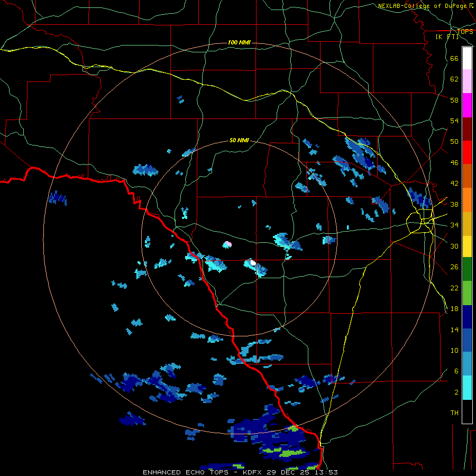Click the 26 legend value

pos(454,267)
